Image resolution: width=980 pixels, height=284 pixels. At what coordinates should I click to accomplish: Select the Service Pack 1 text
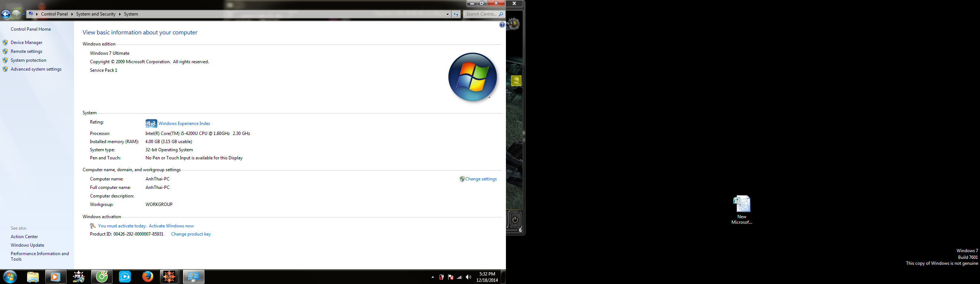(x=103, y=70)
